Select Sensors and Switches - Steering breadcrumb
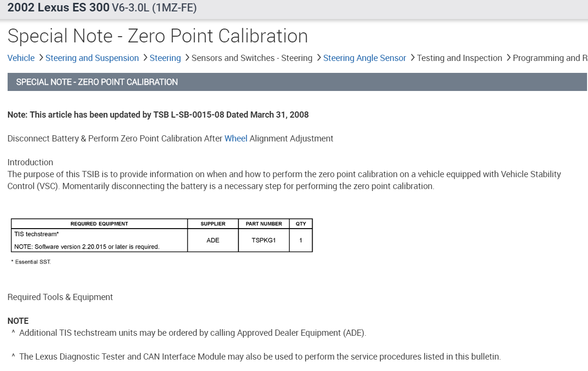Screen dimensions: 588x371 (252, 58)
